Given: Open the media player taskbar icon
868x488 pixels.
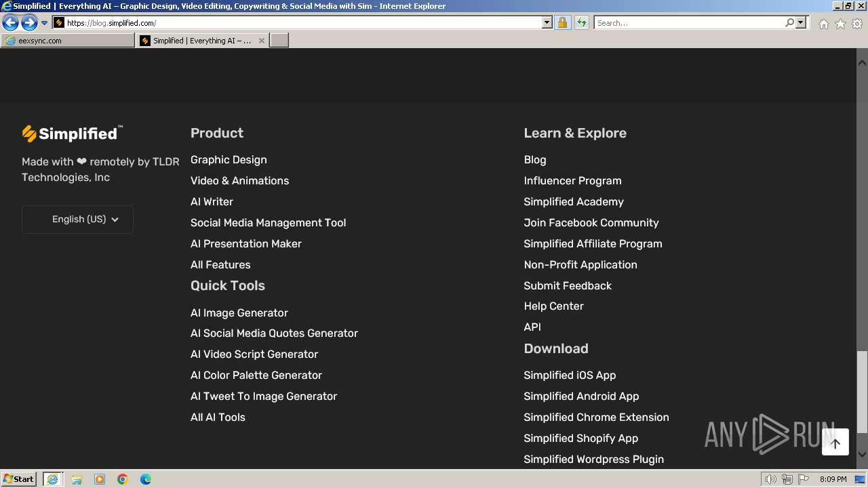Looking at the screenshot, I should pos(100,479).
